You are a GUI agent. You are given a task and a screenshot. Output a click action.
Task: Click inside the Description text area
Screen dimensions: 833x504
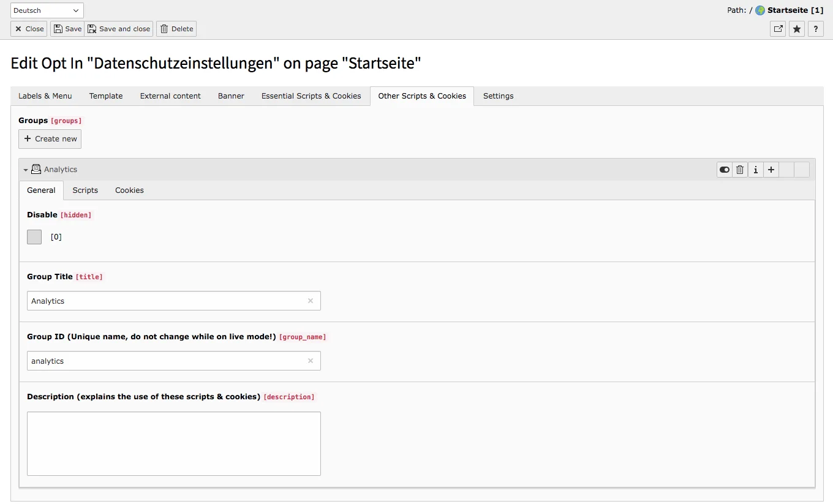pyautogui.click(x=173, y=442)
